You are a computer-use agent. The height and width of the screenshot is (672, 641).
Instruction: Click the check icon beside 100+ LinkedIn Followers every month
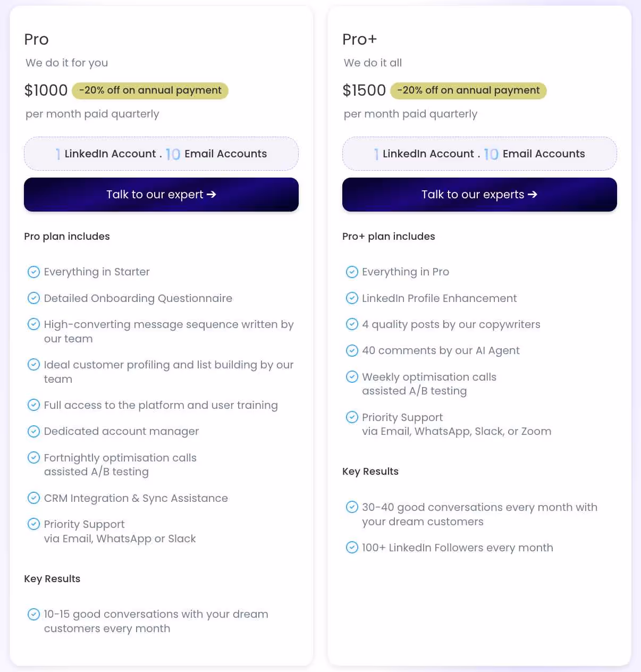[x=352, y=548]
